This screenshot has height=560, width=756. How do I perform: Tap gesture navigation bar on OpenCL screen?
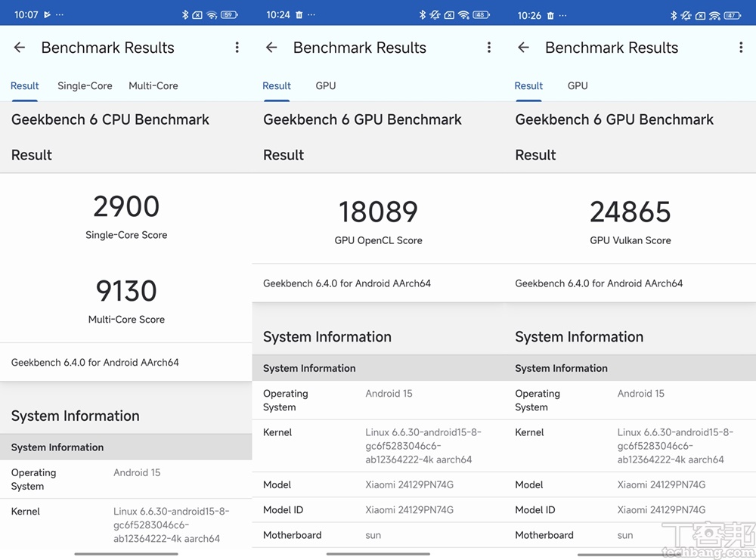[x=378, y=554]
